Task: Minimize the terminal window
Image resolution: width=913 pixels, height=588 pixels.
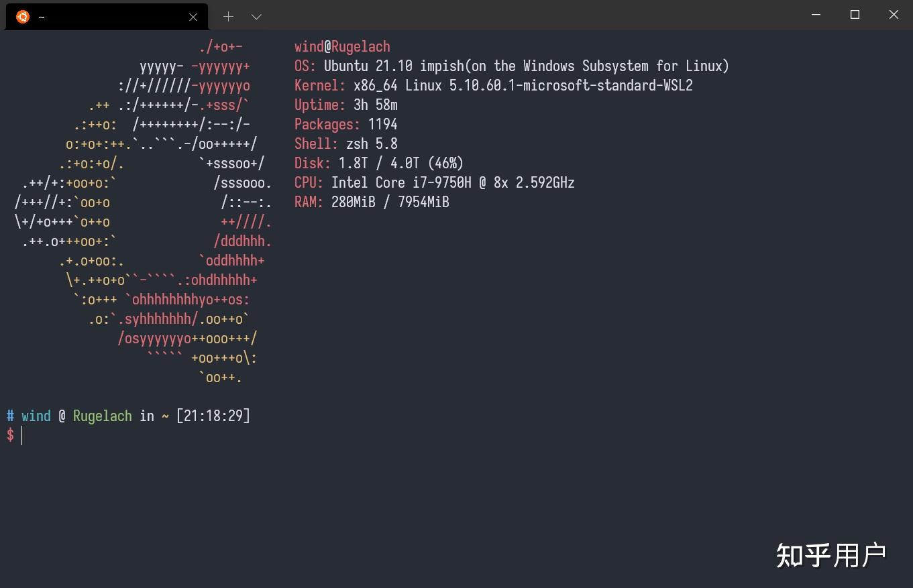Action: click(x=816, y=15)
